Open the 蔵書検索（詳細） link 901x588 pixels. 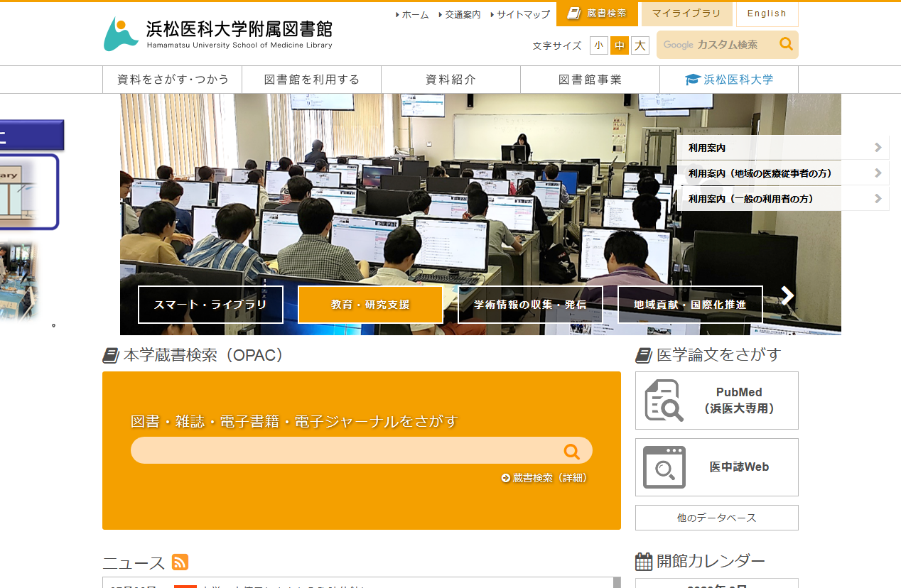click(545, 478)
